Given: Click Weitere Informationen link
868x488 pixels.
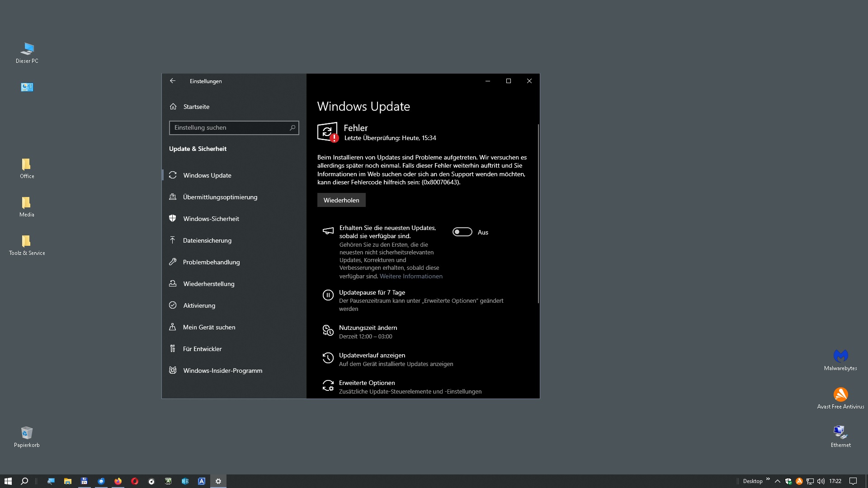Looking at the screenshot, I should click(411, 276).
